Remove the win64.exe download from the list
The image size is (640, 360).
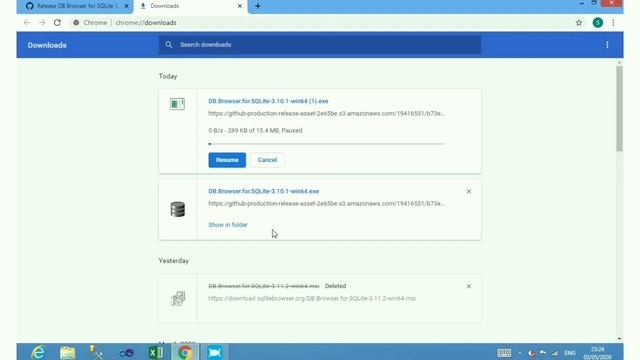click(469, 191)
